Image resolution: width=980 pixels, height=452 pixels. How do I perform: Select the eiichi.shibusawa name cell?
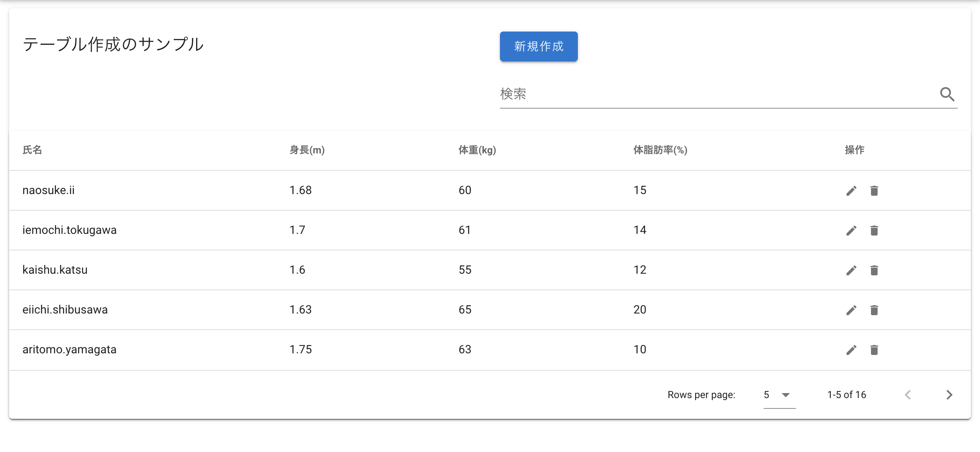coord(65,309)
